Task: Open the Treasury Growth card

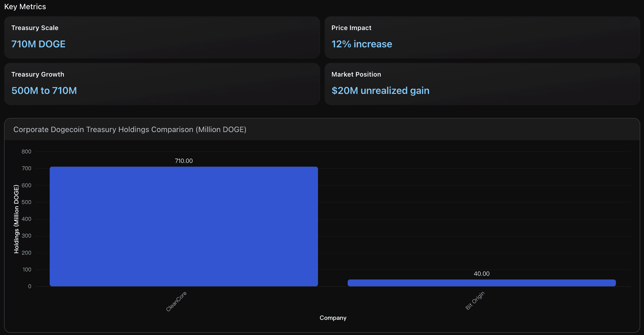Action: pyautogui.click(x=162, y=84)
